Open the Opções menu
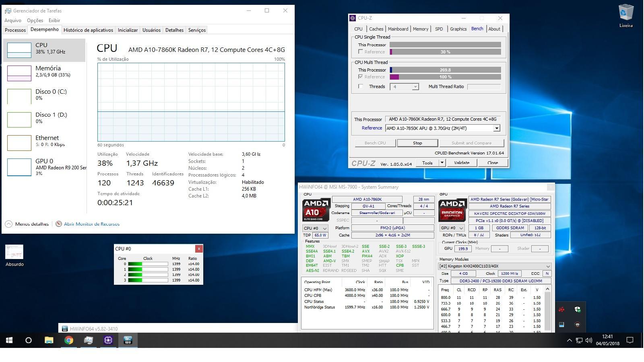 click(x=35, y=20)
